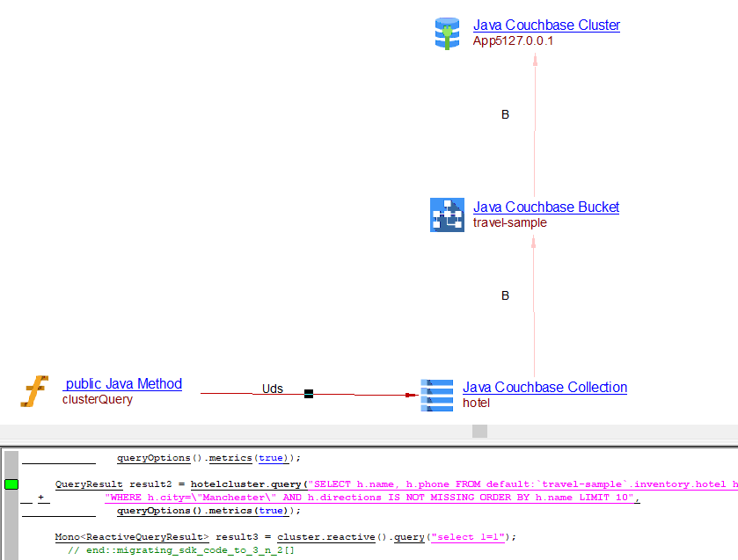Screen dimensions: 738x560
Task: Click the B label between Bucket and Collection
Action: point(505,296)
